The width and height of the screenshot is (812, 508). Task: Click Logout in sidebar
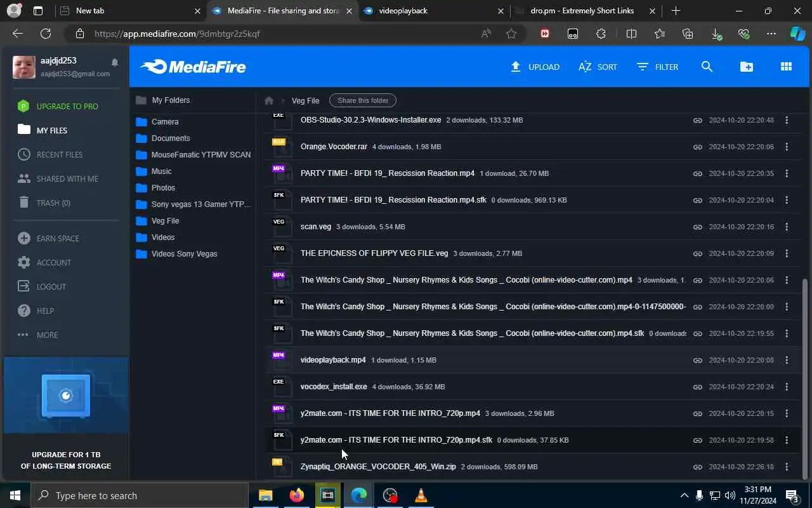point(42,286)
